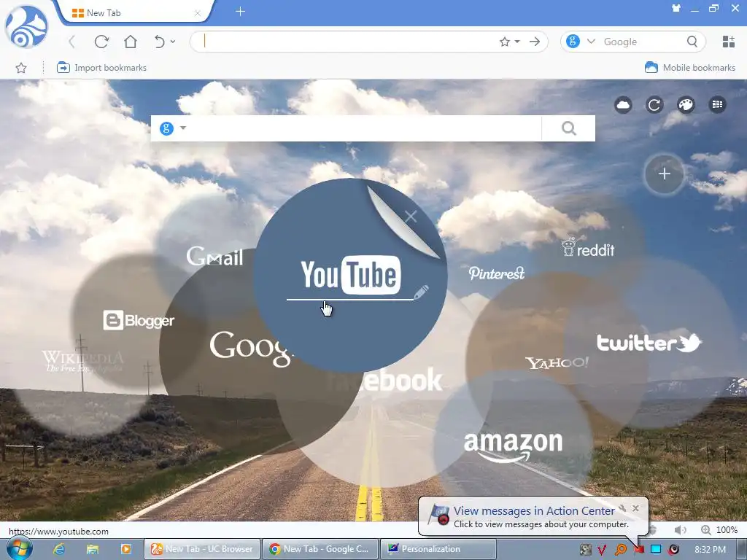Viewport: 747px width, 560px height.
Task: Click the 8:32 PM clock
Action: pos(710,550)
